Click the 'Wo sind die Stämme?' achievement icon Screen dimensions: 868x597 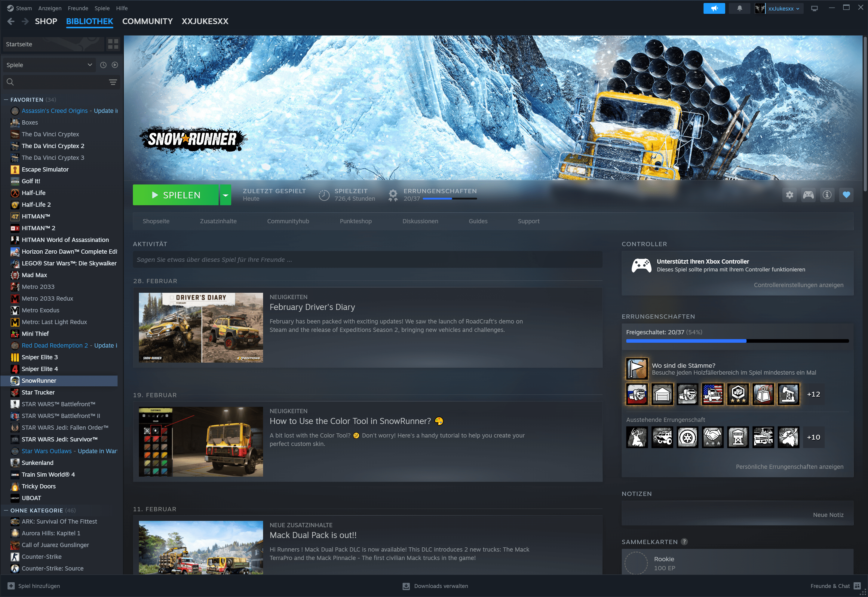pos(637,369)
